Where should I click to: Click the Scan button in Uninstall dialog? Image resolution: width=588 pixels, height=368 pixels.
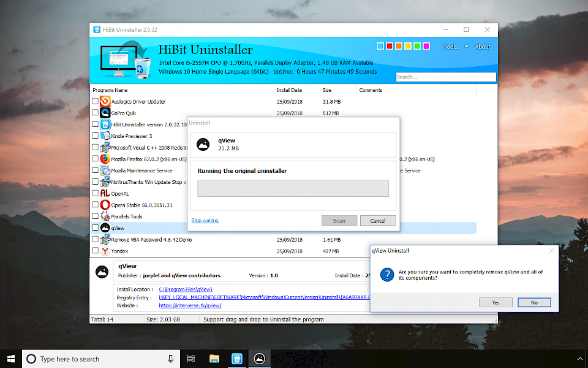pos(339,221)
